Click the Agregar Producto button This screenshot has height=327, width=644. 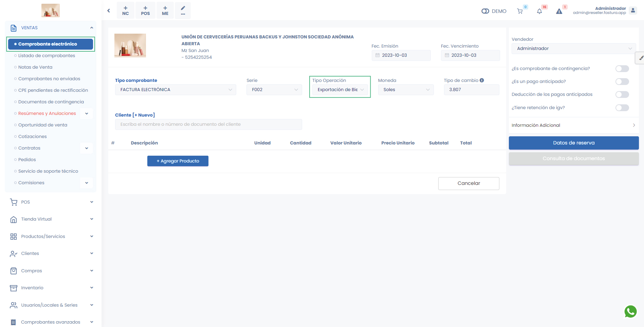tap(178, 161)
